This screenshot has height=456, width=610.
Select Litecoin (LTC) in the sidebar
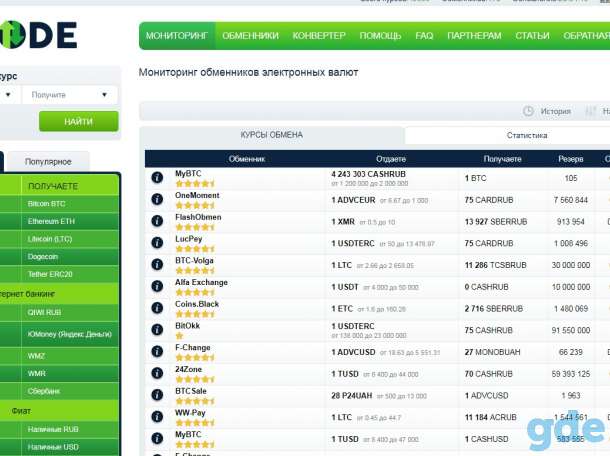tap(50, 239)
